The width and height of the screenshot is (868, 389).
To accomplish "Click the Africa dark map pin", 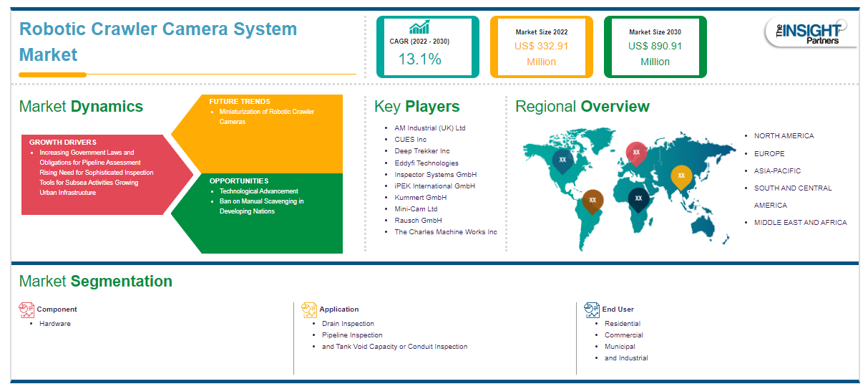I will [x=638, y=199].
